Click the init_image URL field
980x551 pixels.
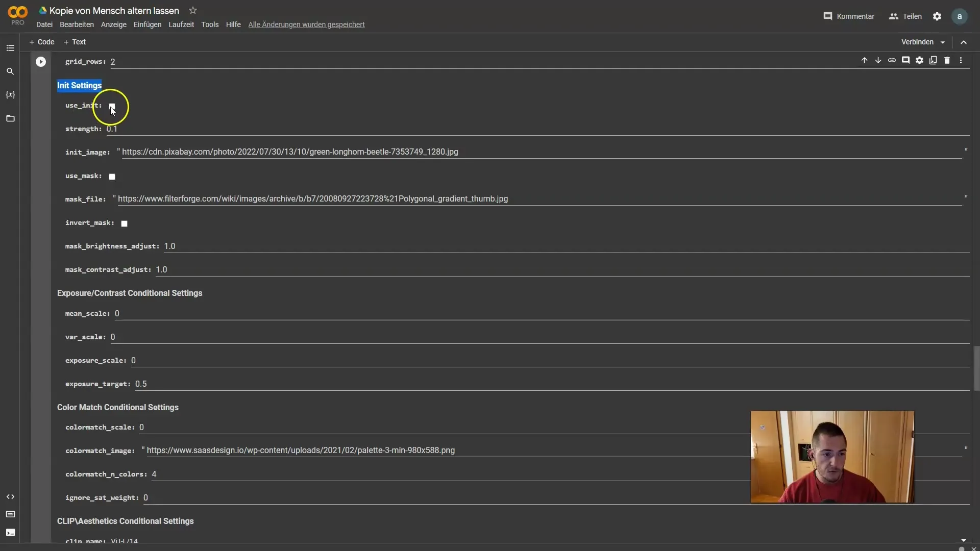pyautogui.click(x=542, y=152)
